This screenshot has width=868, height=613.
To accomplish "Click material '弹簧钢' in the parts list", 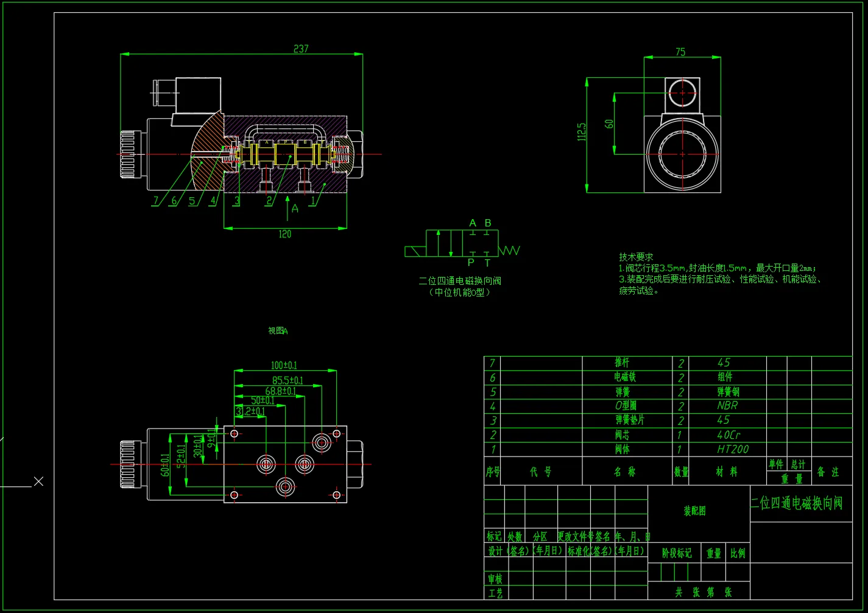I will [x=728, y=392].
